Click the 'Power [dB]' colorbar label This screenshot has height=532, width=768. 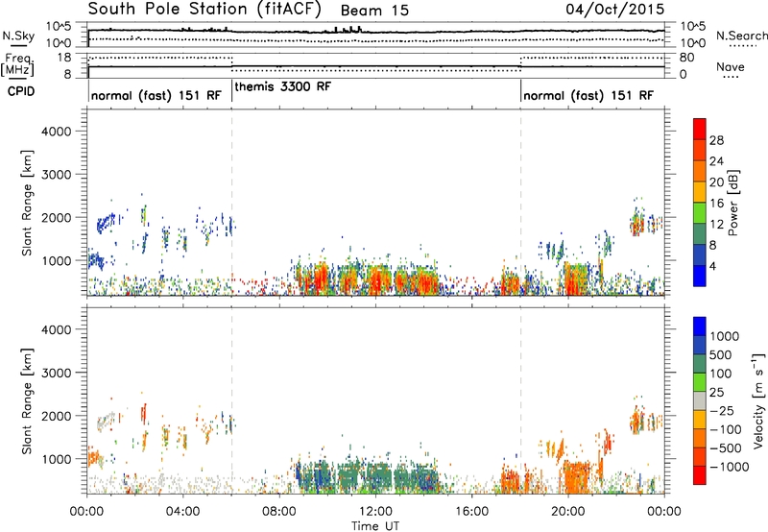(732, 203)
